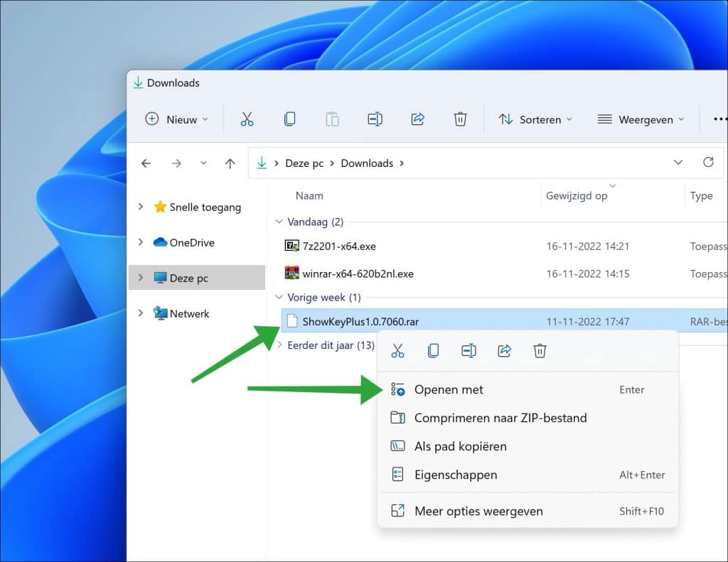Click the Delete trash icon on the toolbar
Image resolution: width=728 pixels, height=562 pixels.
pyautogui.click(x=460, y=119)
